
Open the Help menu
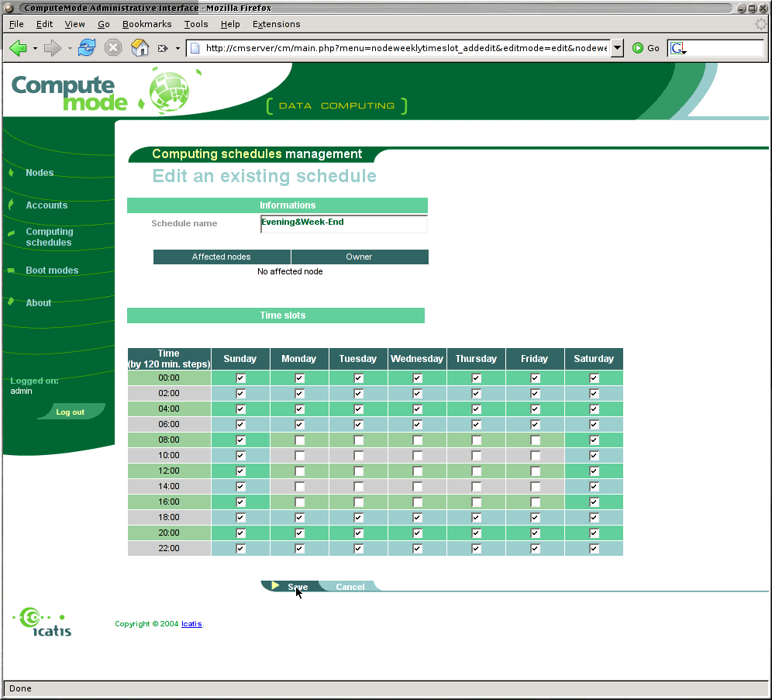[230, 24]
